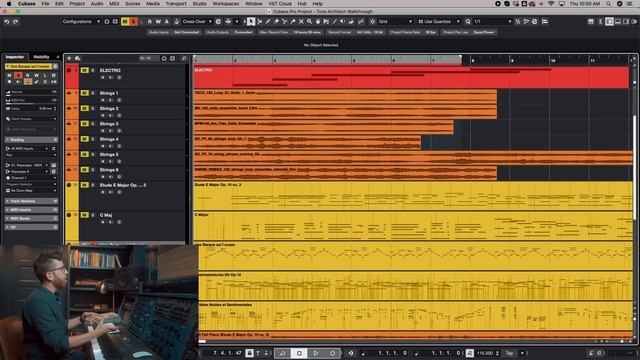Switch to the Visibility tab
Viewport: 640px width, 360px height.
(41, 57)
